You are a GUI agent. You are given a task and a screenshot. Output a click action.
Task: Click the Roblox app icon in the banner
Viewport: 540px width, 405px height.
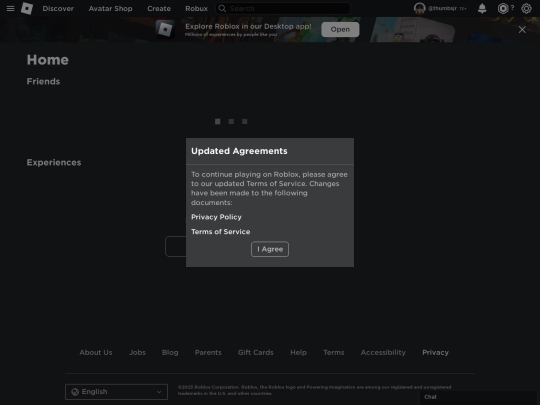point(165,29)
